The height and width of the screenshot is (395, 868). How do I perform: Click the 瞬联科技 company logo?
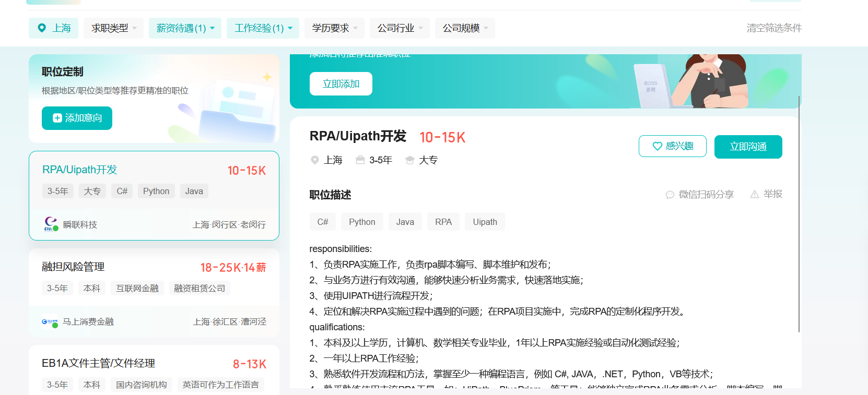coord(51,224)
